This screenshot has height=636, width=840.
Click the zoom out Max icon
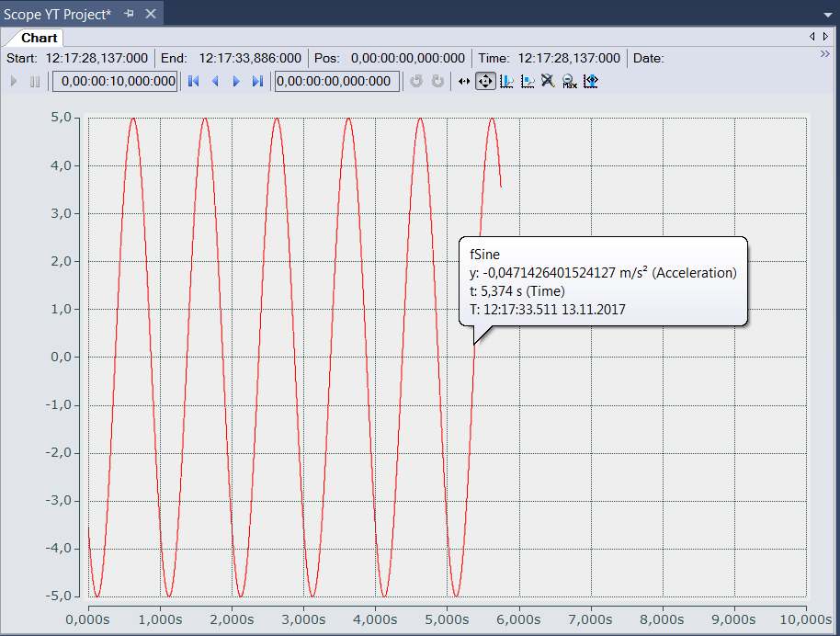[569, 82]
